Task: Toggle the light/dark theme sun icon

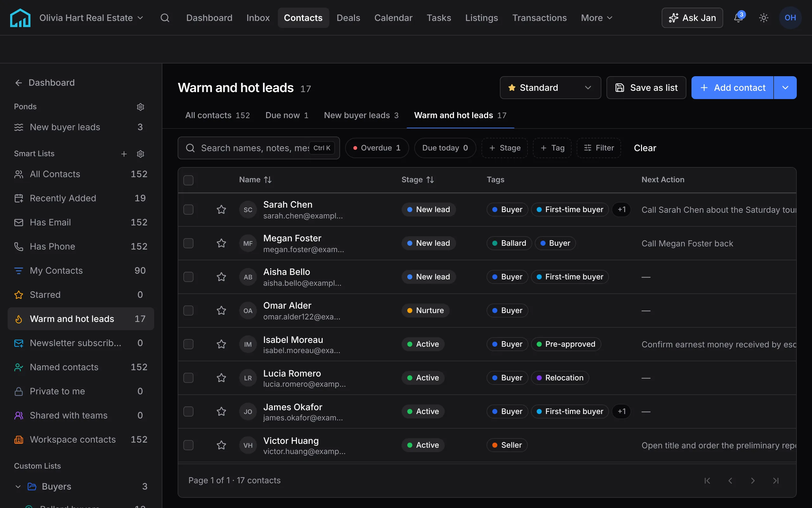Action: (x=764, y=18)
